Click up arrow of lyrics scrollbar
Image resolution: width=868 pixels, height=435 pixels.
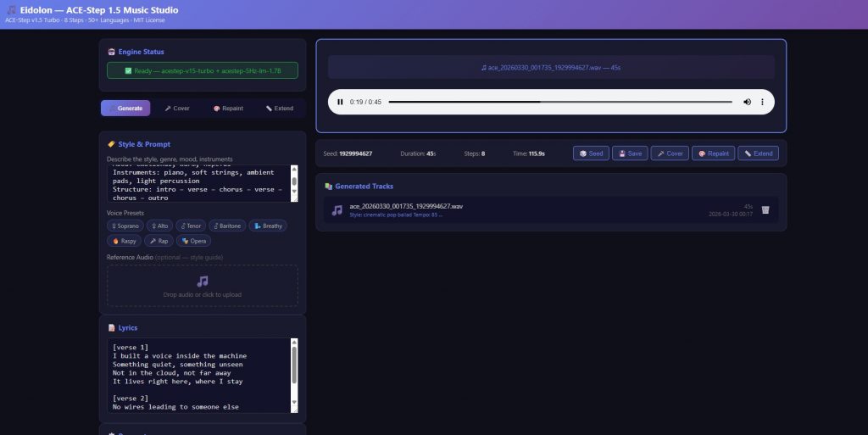[x=294, y=342]
